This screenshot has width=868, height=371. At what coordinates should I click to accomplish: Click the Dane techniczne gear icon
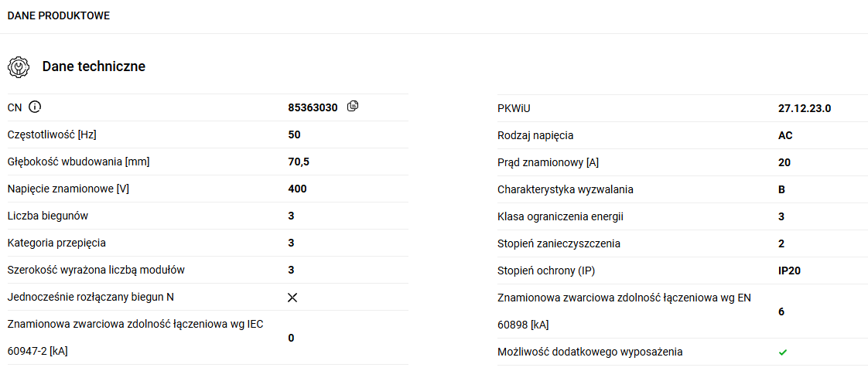[x=18, y=66]
